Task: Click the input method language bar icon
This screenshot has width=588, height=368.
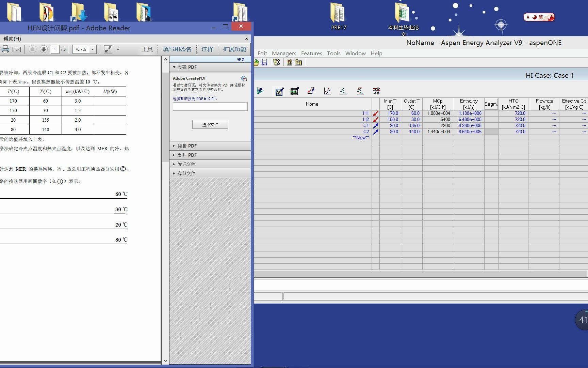Action: [x=539, y=17]
